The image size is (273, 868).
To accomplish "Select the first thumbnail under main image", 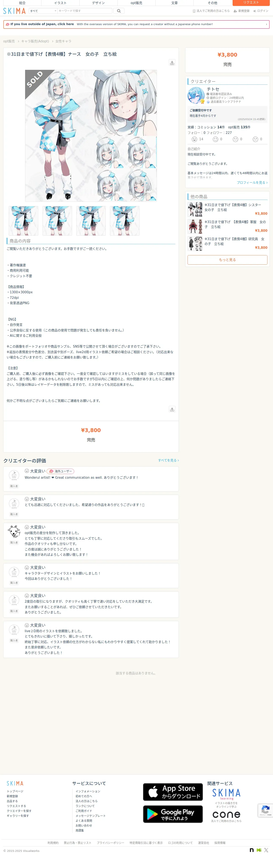I will pos(24,221).
